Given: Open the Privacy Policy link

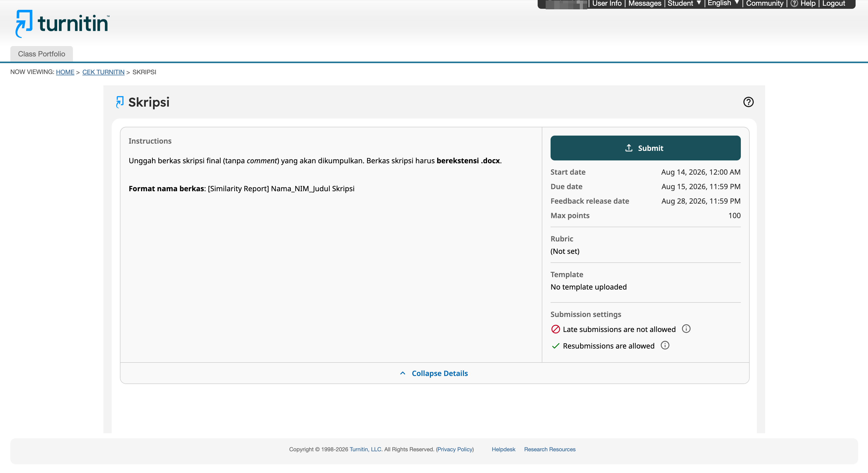Looking at the screenshot, I should [455, 449].
